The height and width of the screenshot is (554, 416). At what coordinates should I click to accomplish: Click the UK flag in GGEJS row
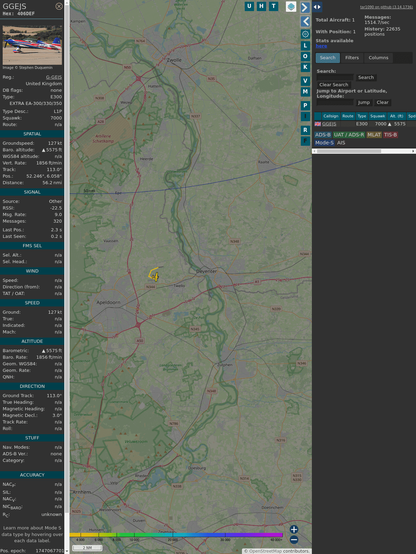pyautogui.click(x=318, y=124)
